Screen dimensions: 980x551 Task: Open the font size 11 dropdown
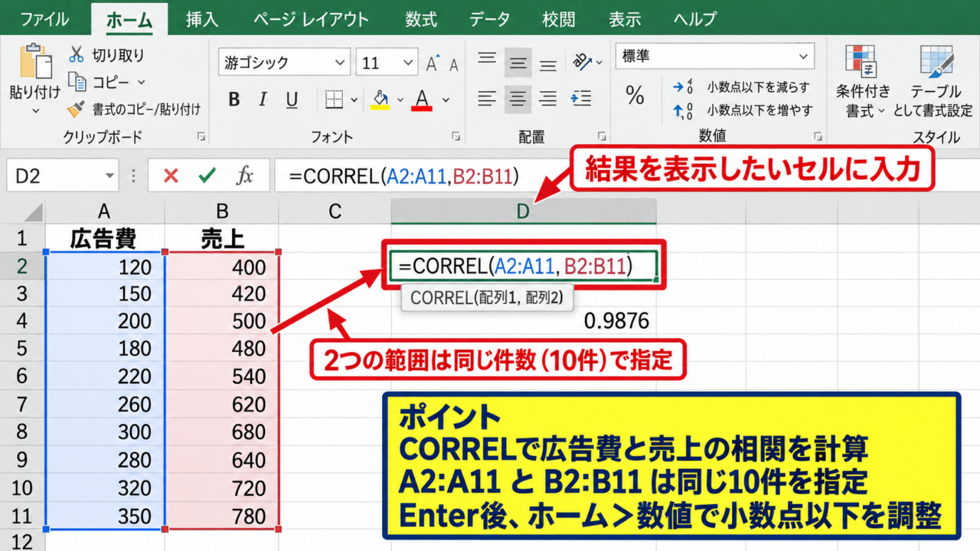pyautogui.click(x=409, y=63)
